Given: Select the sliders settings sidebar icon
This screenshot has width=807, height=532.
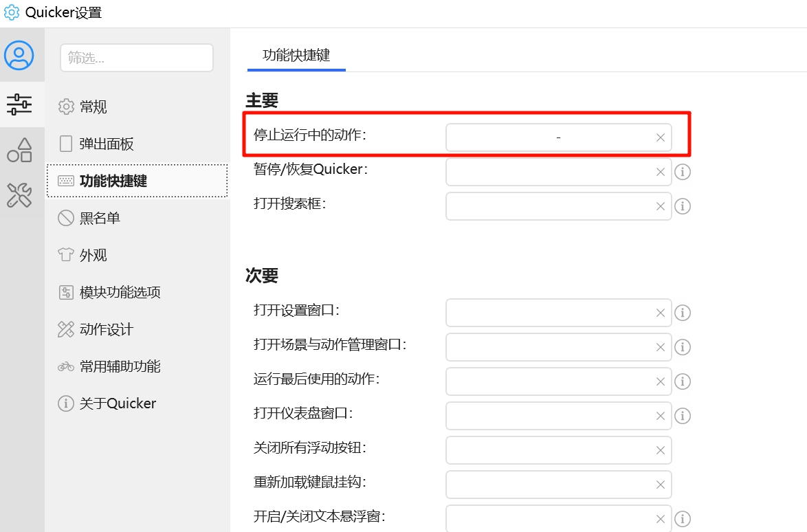Looking at the screenshot, I should (x=19, y=104).
